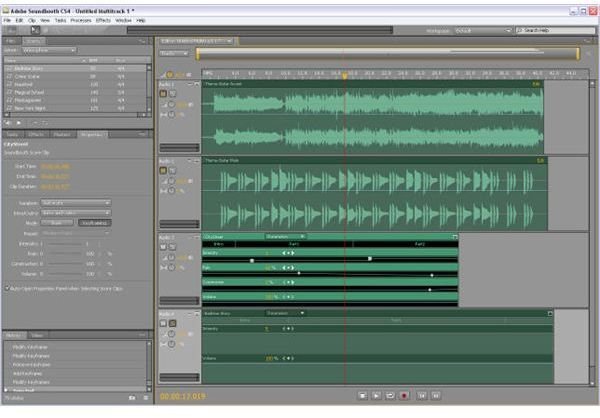Click the selected tool in the top toolbar
The height and width of the screenshot is (418, 600).
click(35, 29)
